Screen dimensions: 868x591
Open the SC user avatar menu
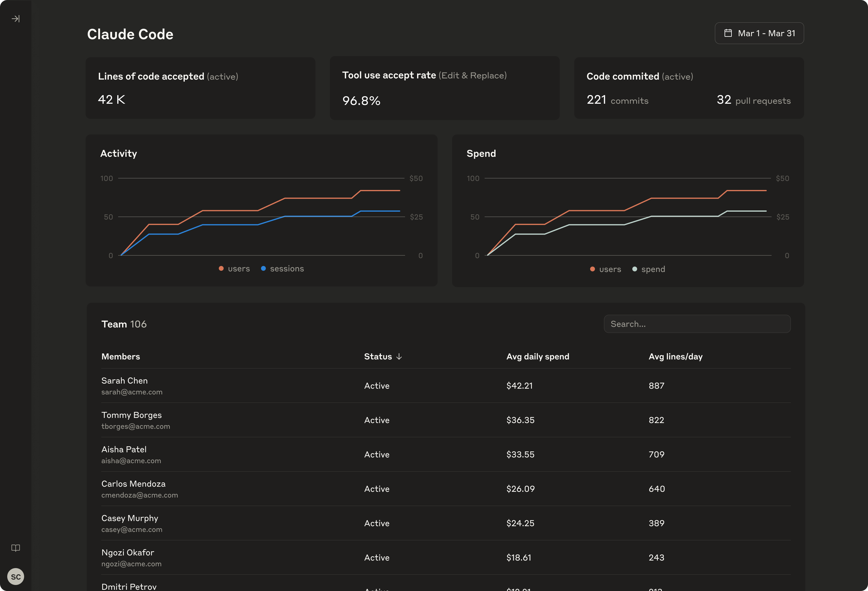click(x=16, y=577)
